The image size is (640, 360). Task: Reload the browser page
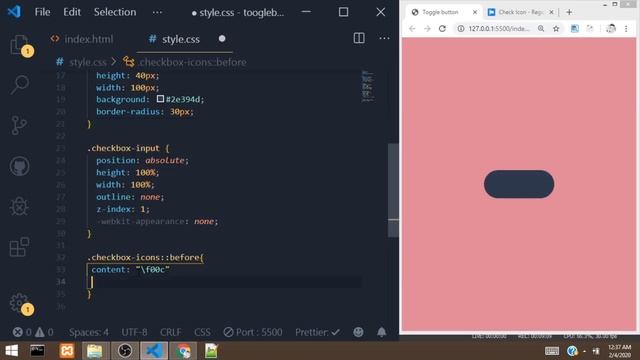coord(442,29)
